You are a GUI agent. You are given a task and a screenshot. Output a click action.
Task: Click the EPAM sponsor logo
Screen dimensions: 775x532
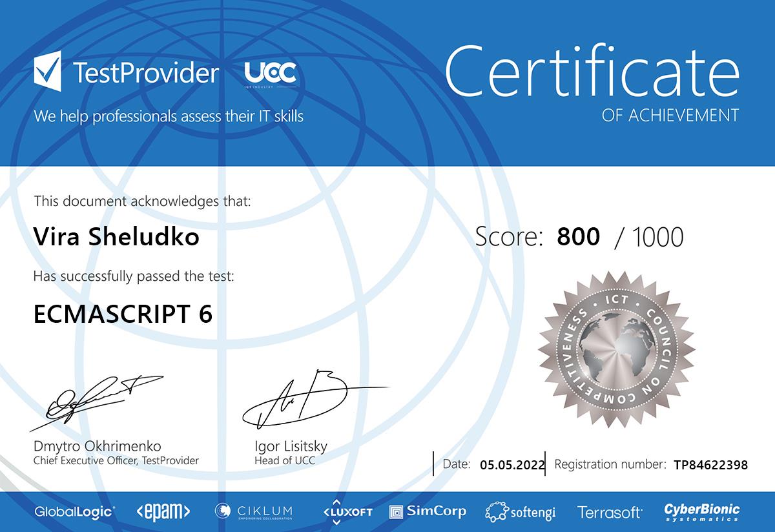click(x=163, y=512)
